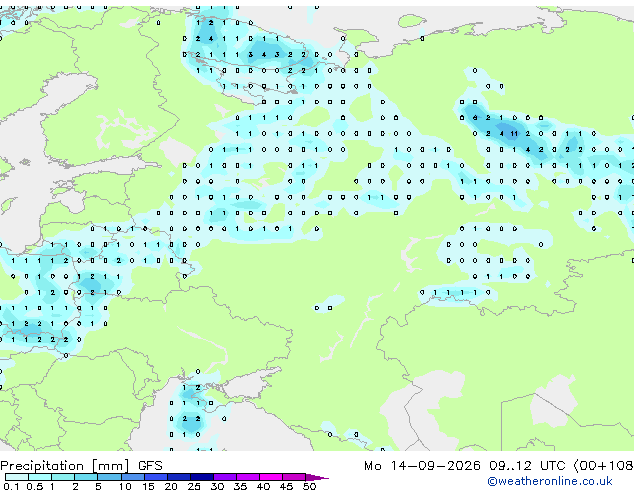Image resolution: width=634 pixels, height=490 pixels.
Task: Select the forecast date Mo 14-09-2026 label
Action: [x=422, y=466]
